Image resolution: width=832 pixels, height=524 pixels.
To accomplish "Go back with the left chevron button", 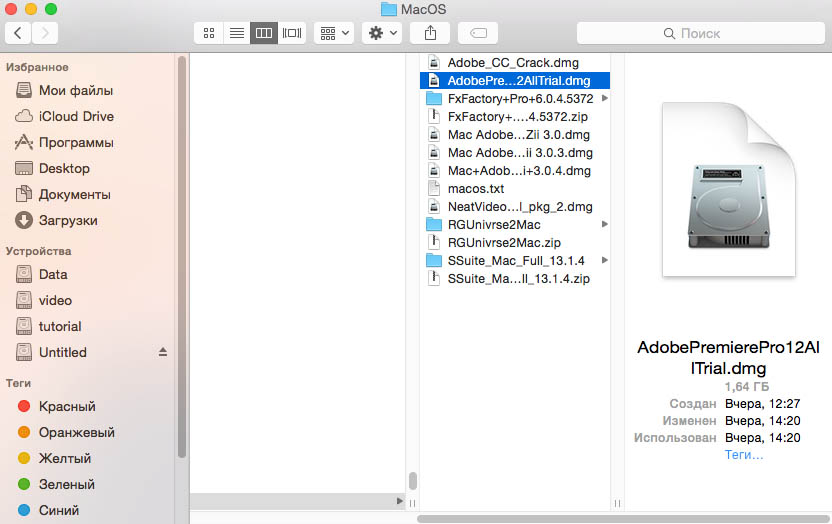I will coord(18,33).
